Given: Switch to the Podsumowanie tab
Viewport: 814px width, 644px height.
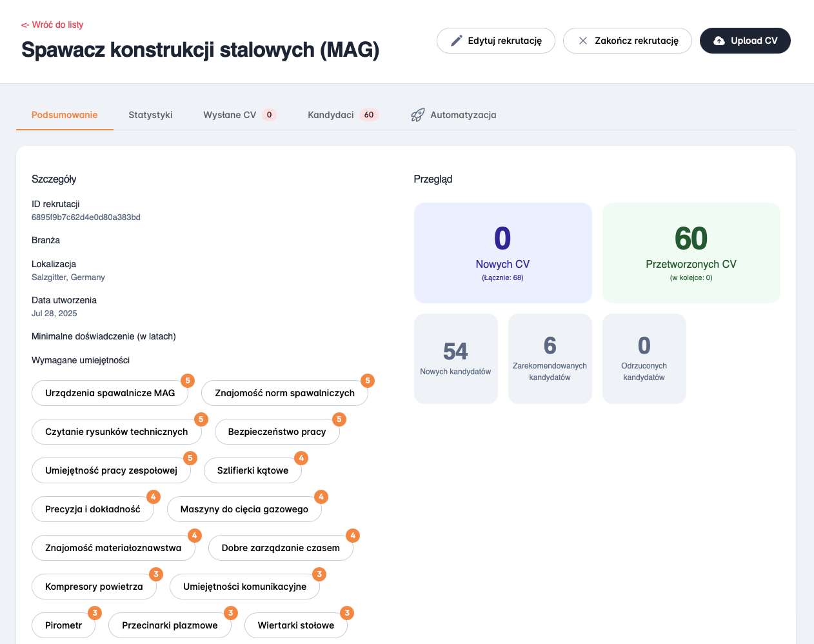Looking at the screenshot, I should click(65, 115).
